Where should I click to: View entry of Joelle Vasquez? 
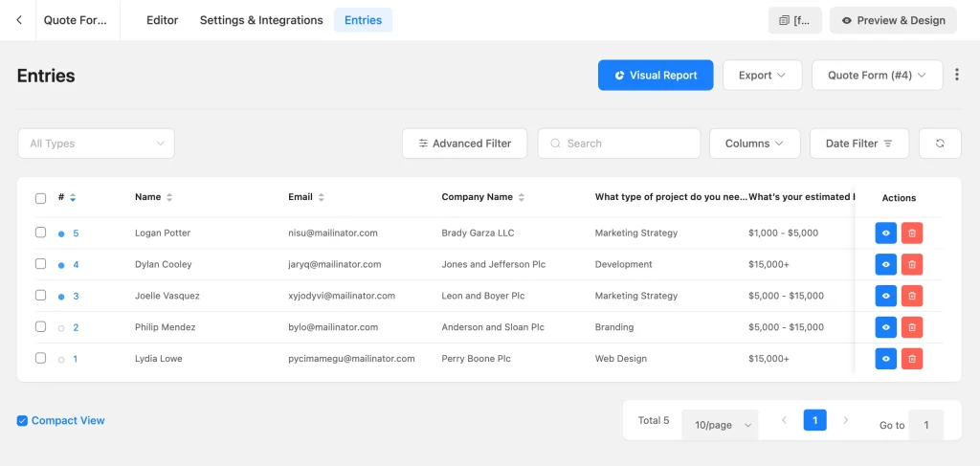(885, 296)
